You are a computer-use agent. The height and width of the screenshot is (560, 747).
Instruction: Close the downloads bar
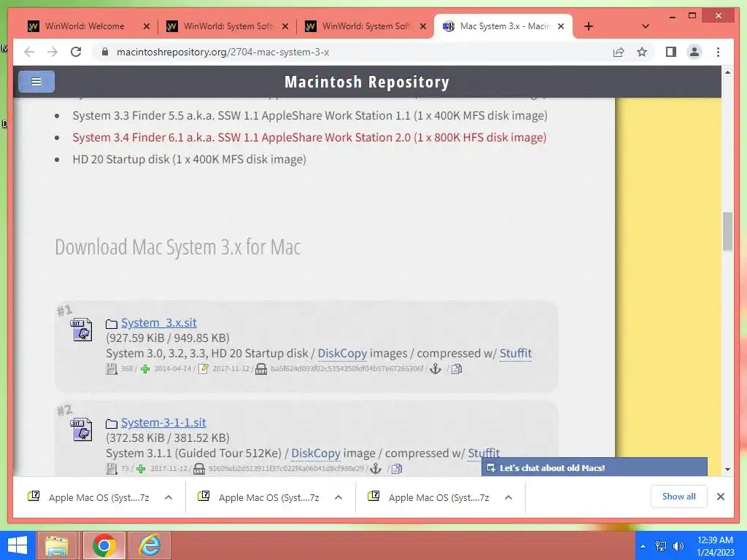[x=721, y=497]
